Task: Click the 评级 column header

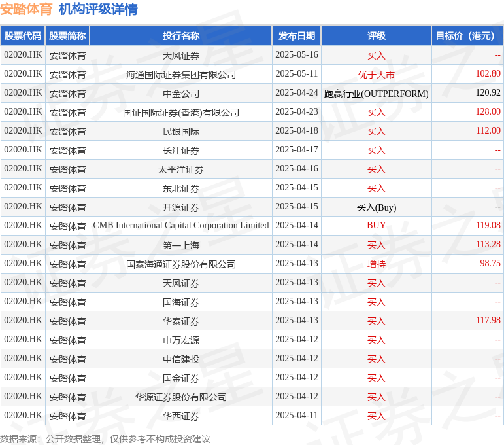Action: (x=377, y=36)
